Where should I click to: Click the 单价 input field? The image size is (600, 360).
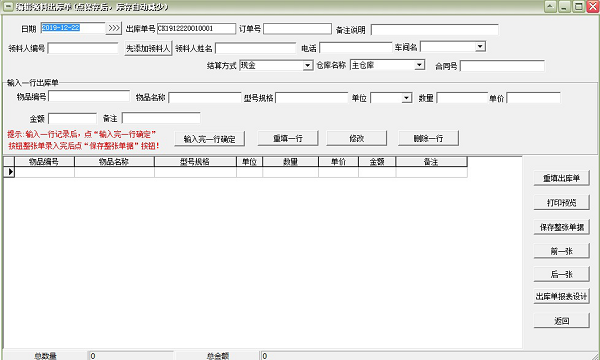pyautogui.click(x=533, y=98)
